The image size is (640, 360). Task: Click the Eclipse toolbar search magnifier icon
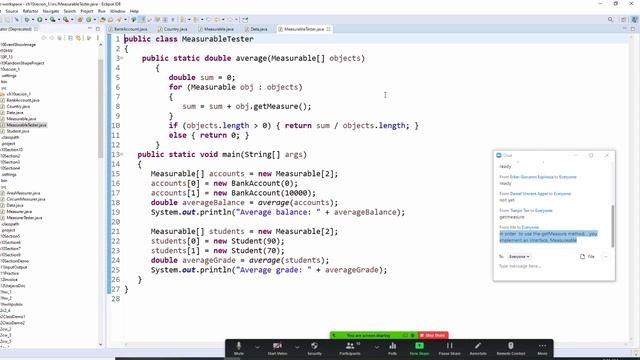[x=611, y=20]
